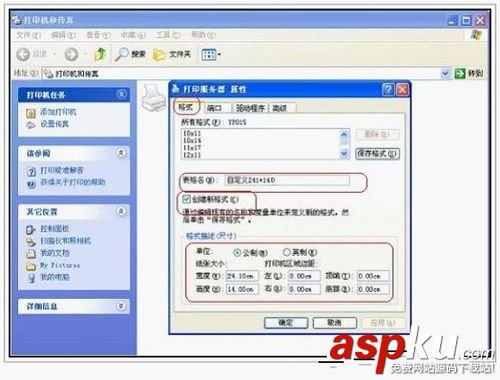Viewport: 500px width, 380px height.
Task: Open My Documents (我的文档) link
Action: [x=55, y=253]
